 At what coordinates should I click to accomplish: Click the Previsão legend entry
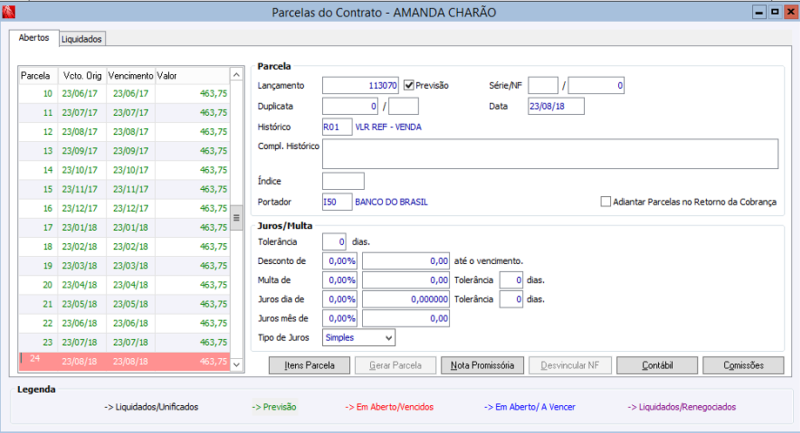[x=274, y=407]
